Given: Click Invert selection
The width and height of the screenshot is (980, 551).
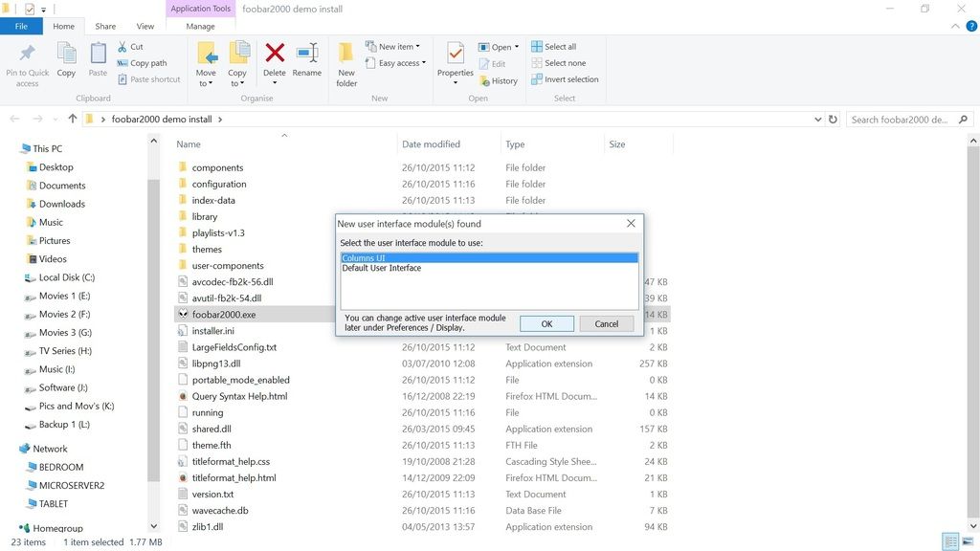Looking at the screenshot, I should [x=565, y=79].
